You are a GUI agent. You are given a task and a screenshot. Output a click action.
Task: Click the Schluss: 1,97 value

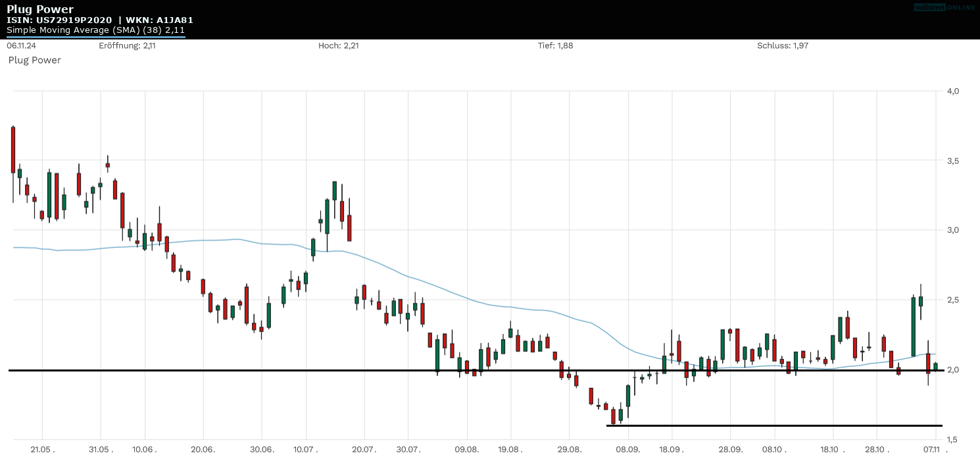pos(783,46)
